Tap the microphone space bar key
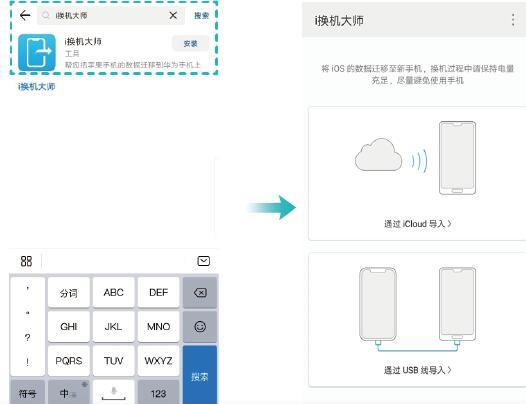The width and height of the screenshot is (526, 404). pos(113,392)
